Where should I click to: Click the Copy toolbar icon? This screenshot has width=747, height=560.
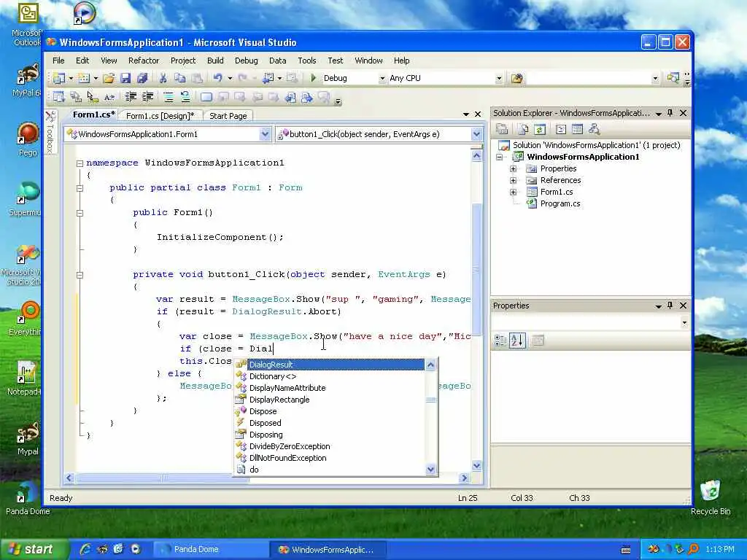pyautogui.click(x=179, y=78)
